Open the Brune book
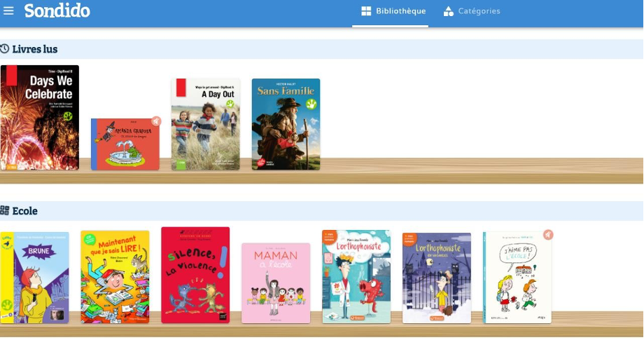This screenshot has width=644, height=340. (34, 278)
